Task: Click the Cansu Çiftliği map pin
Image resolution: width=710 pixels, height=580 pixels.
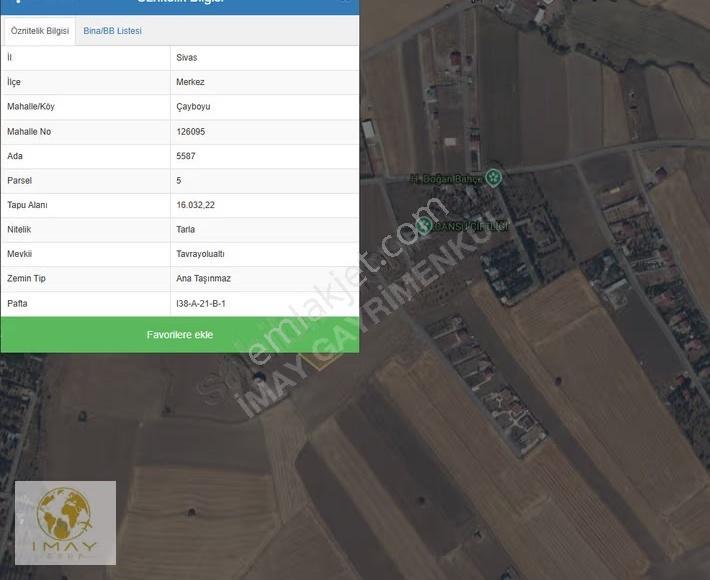Action: [x=424, y=226]
